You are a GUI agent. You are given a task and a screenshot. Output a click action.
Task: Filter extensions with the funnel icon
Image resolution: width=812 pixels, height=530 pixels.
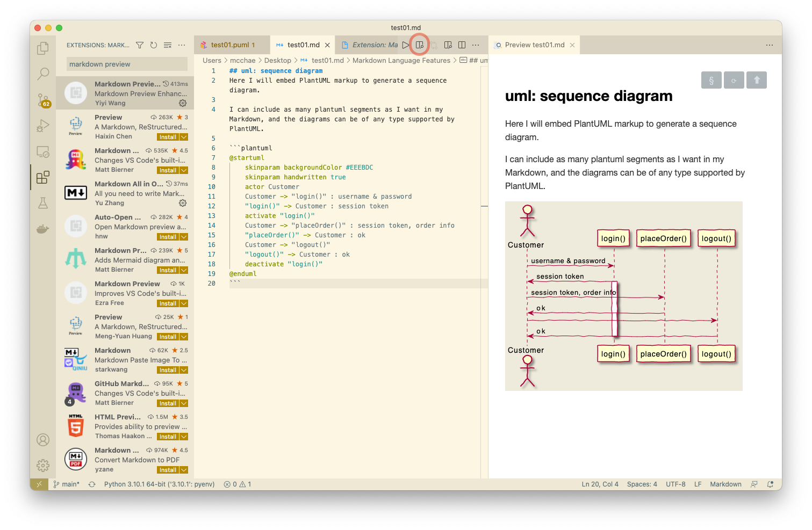pos(140,45)
